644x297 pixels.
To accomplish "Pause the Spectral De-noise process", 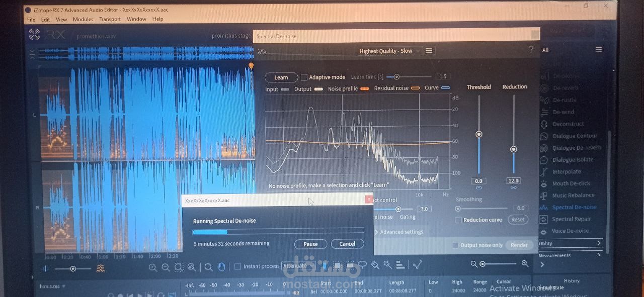I will pos(310,244).
